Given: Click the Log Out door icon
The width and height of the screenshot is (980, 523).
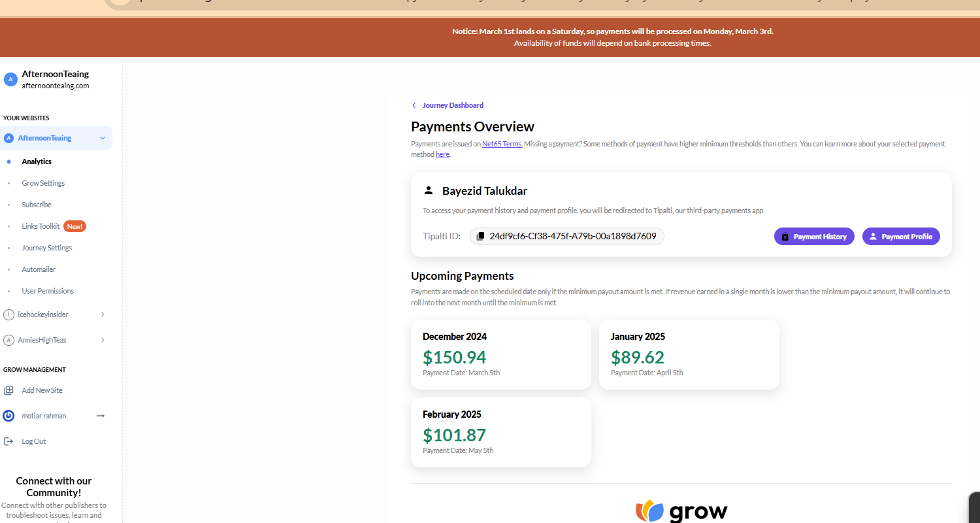Looking at the screenshot, I should (x=8, y=441).
